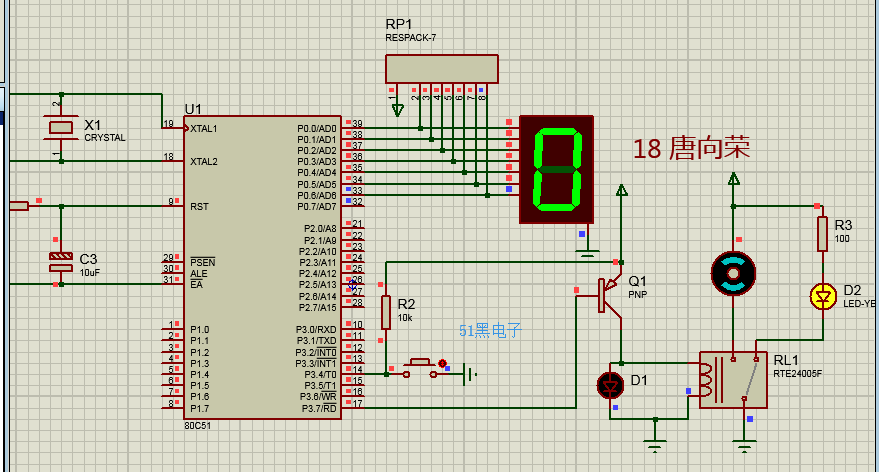Image resolution: width=879 pixels, height=472 pixels.
Task: Select the P3.2/INT0 pin label
Action: click(x=316, y=353)
